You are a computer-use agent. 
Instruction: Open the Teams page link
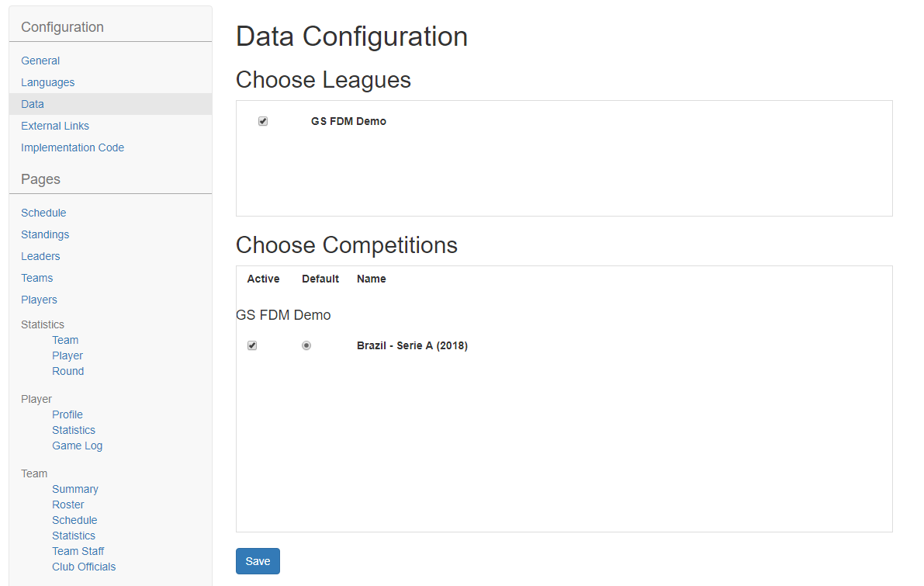click(x=37, y=279)
